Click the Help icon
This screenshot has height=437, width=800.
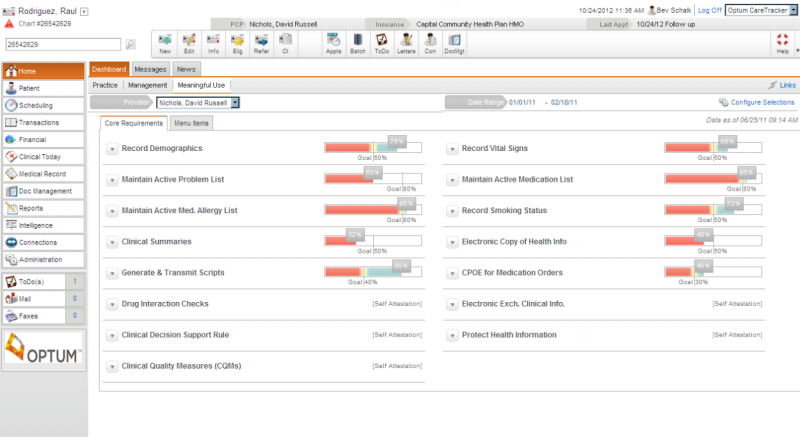tap(782, 43)
